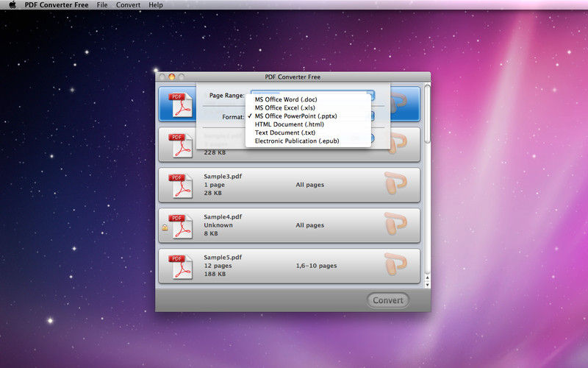Image resolution: width=588 pixels, height=368 pixels.
Task: Click PowerPoint format icon for Sample4.pdf
Action: (x=395, y=224)
